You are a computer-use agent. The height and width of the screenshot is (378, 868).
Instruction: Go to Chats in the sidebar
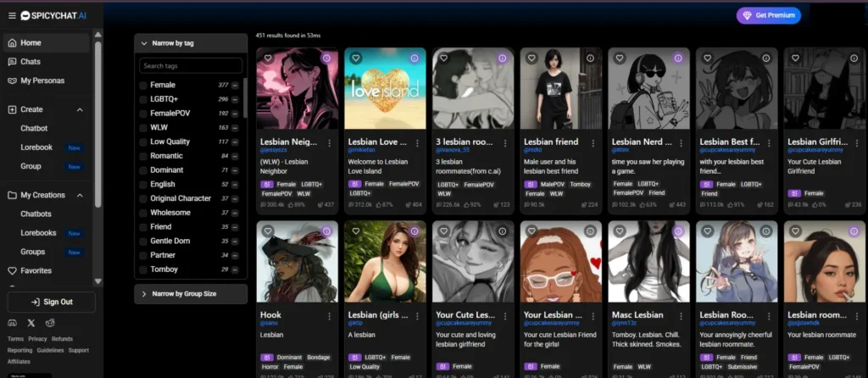pyautogui.click(x=31, y=62)
